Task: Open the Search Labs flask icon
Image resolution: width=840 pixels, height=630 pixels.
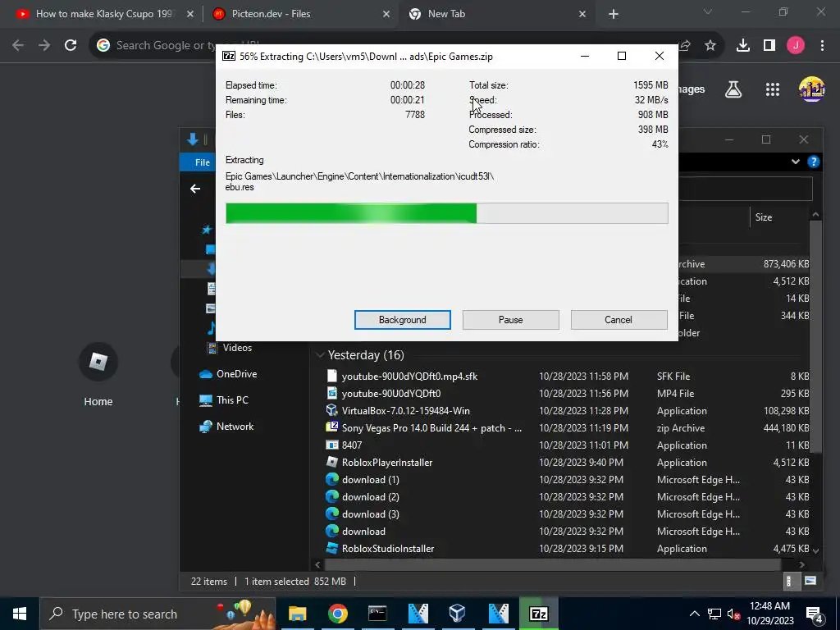Action: coord(733,89)
